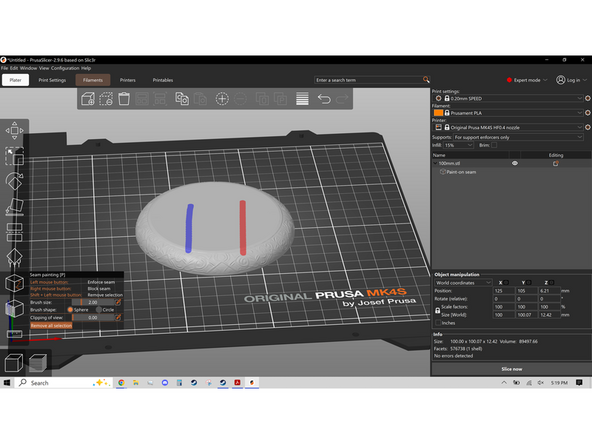Open filament settings gear next to Prusament PLA
This screenshot has height=444, width=592.
pos(587,113)
